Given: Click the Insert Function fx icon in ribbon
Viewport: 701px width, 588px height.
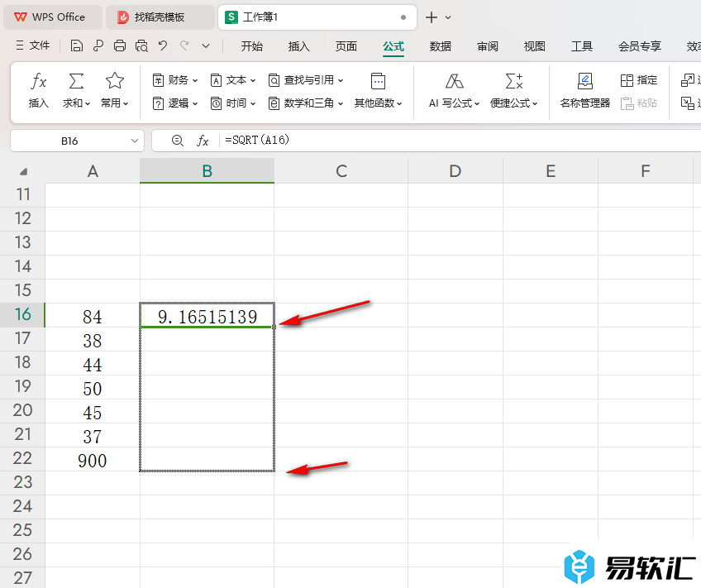Looking at the screenshot, I should tap(39, 81).
